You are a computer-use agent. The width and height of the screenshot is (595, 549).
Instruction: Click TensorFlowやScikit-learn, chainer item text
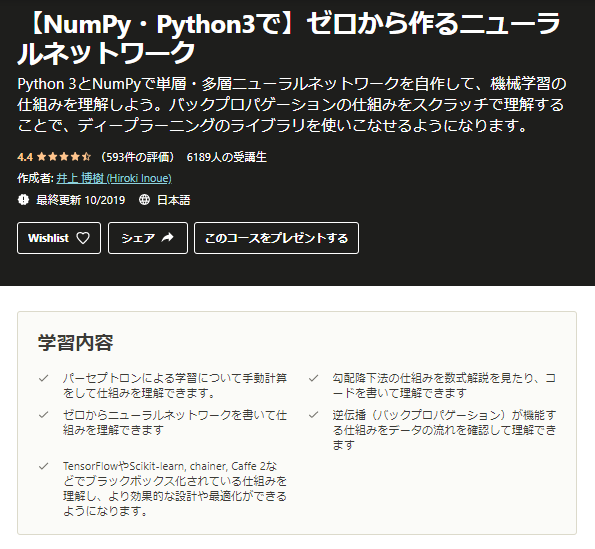tap(175, 488)
